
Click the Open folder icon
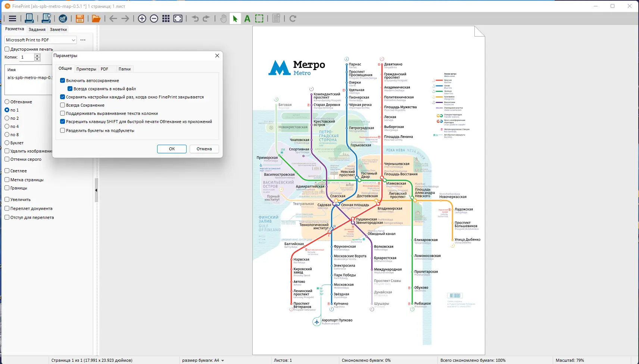pos(96,19)
